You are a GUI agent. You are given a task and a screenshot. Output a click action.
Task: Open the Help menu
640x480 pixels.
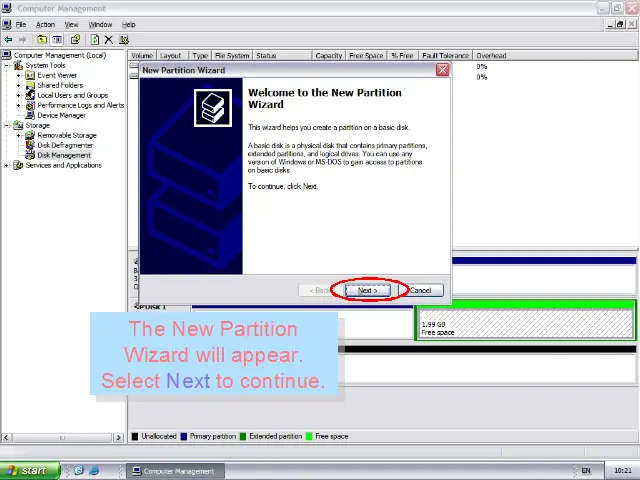pyautogui.click(x=129, y=24)
